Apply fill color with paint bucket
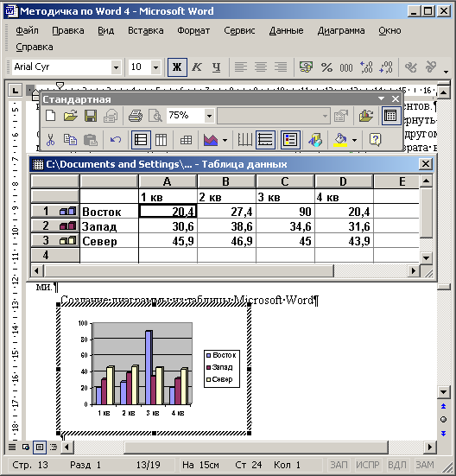 point(340,140)
